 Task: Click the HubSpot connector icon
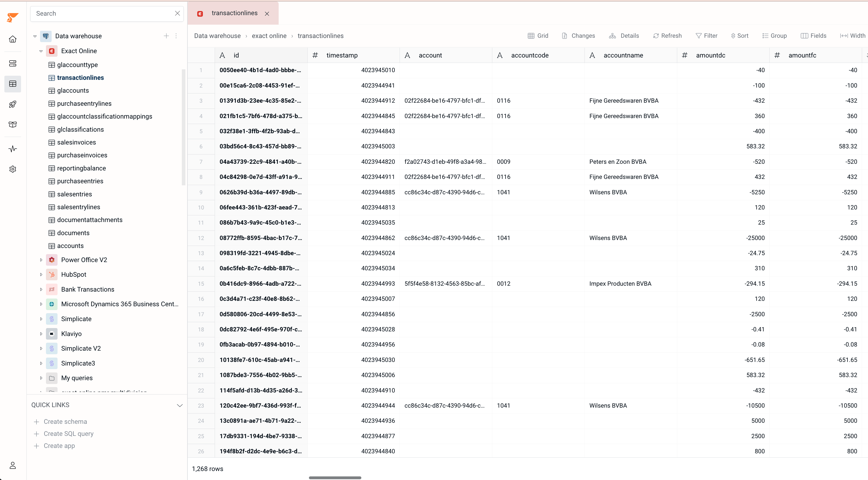click(x=52, y=275)
